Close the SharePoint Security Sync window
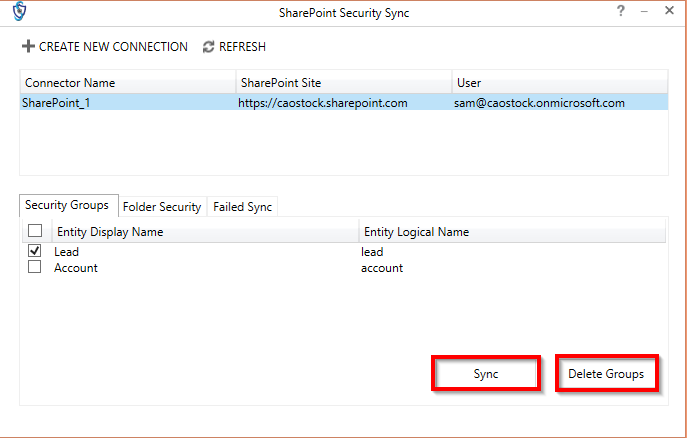 [669, 11]
